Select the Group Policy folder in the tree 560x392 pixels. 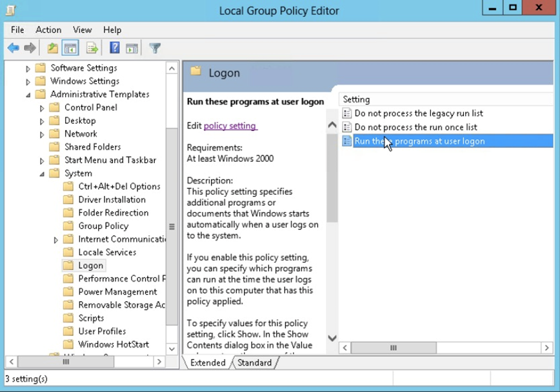coord(103,226)
